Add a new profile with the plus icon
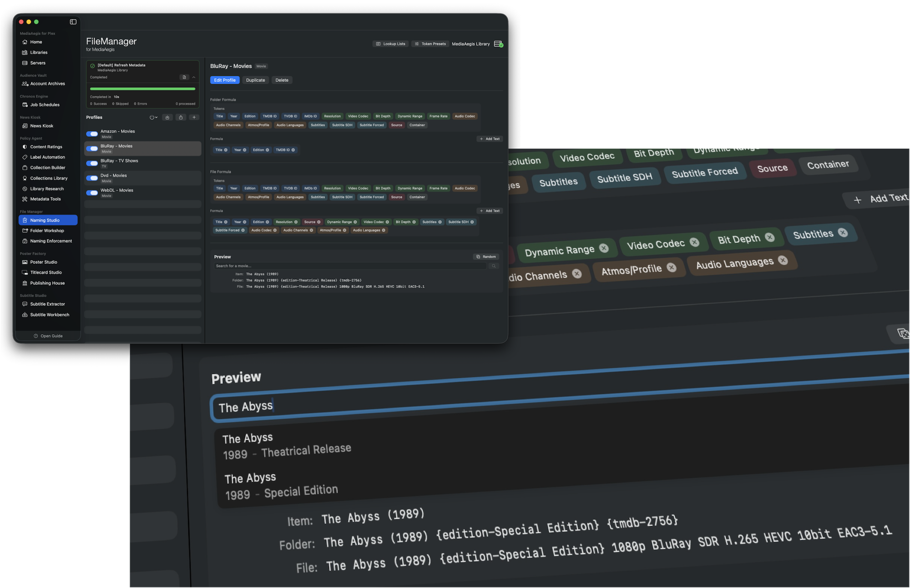The height and width of the screenshot is (588, 910). [x=194, y=117]
